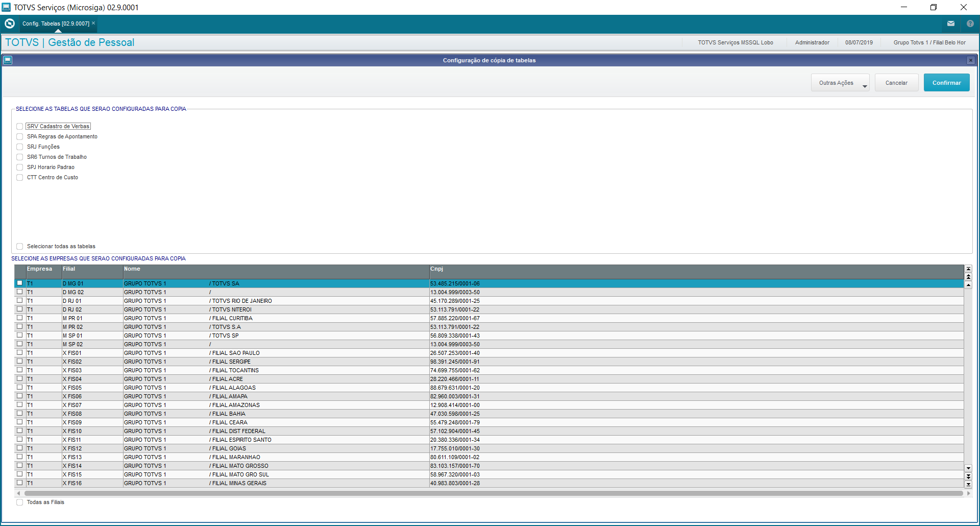
Task: Click the single-line down arrow of grid
Action: point(968,468)
